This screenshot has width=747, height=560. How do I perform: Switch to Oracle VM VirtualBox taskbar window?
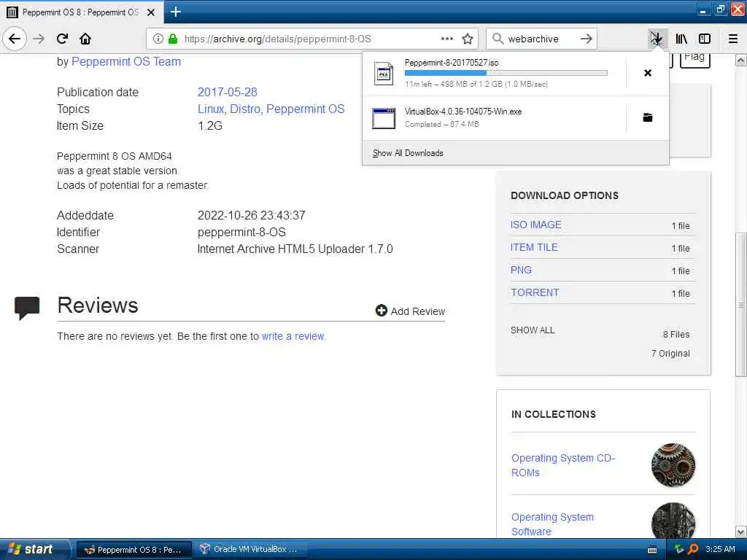pyautogui.click(x=249, y=550)
